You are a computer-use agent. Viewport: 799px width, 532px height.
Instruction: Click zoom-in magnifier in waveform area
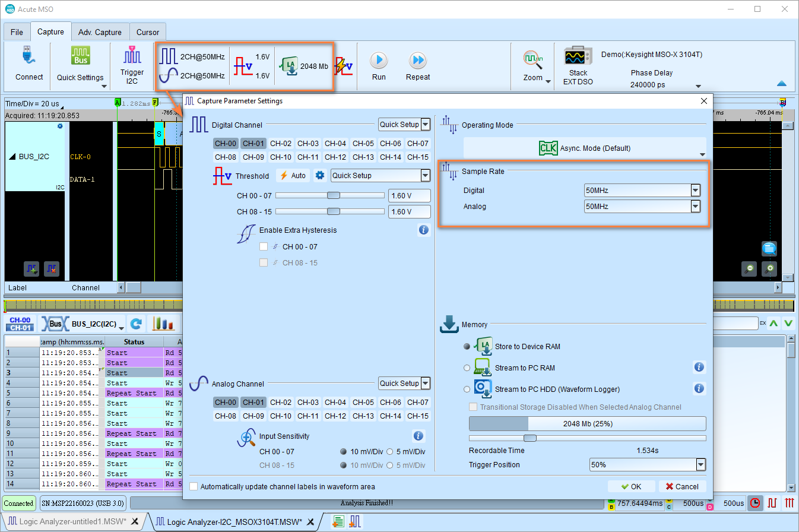click(770, 268)
